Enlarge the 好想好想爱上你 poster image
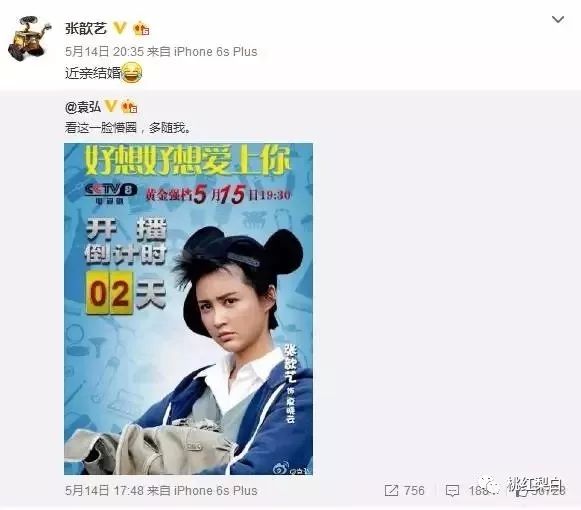Image resolution: width=581 pixels, height=510 pixels. [188, 309]
